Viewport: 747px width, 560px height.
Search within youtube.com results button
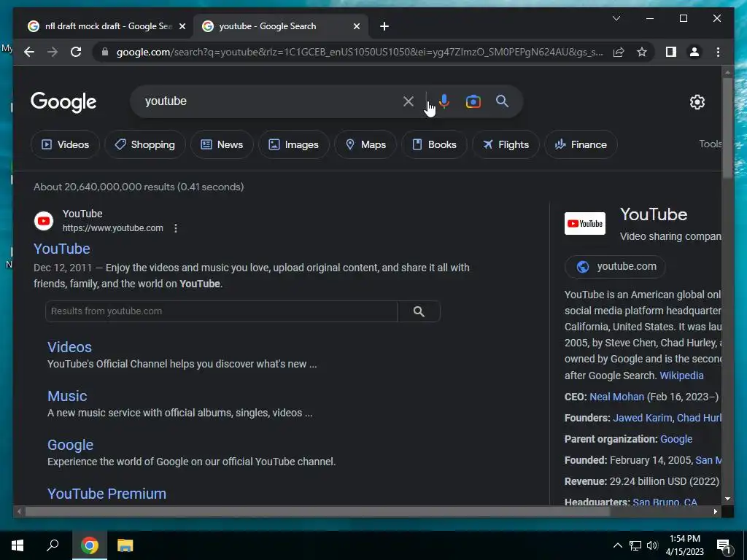[x=419, y=311]
